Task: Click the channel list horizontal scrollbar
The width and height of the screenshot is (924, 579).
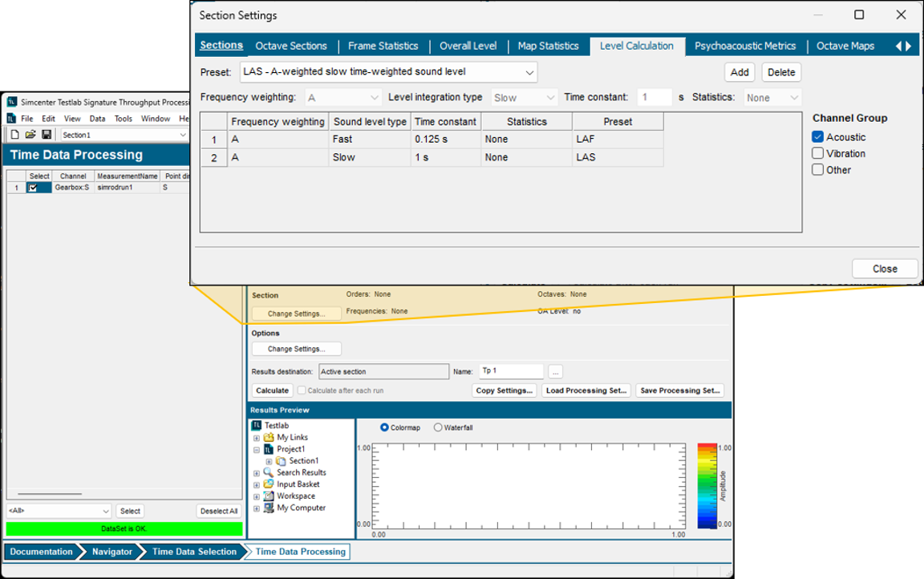Action: tap(50, 493)
